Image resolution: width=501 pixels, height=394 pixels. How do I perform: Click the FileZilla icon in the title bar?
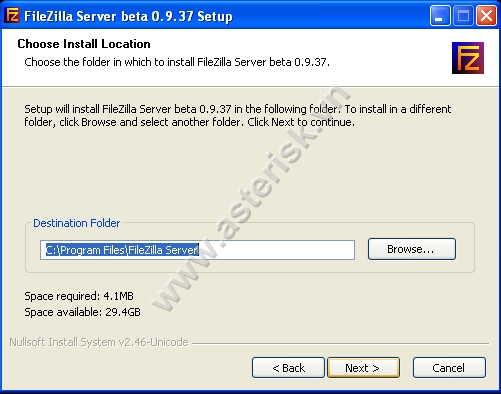[x=12, y=16]
